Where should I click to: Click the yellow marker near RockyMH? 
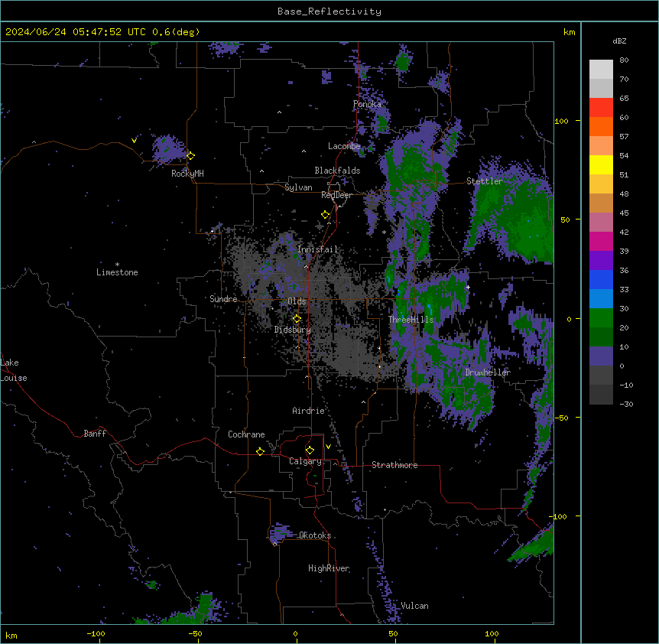[190, 155]
